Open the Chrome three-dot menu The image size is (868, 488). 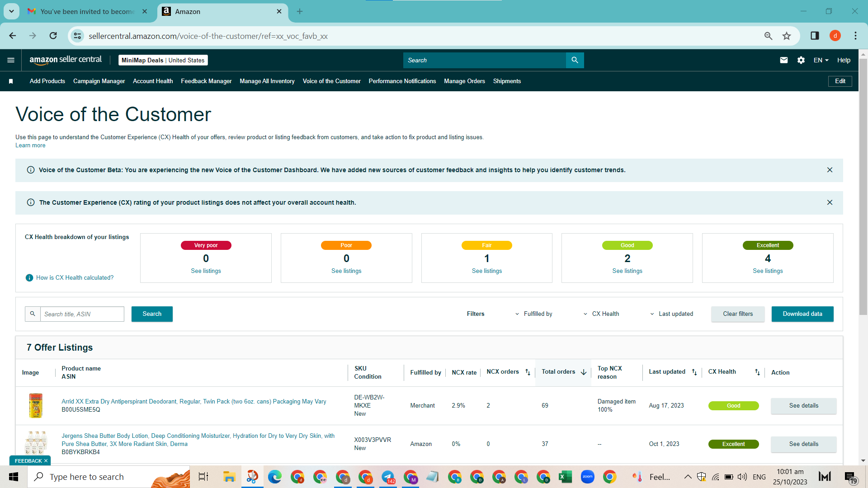(x=855, y=36)
